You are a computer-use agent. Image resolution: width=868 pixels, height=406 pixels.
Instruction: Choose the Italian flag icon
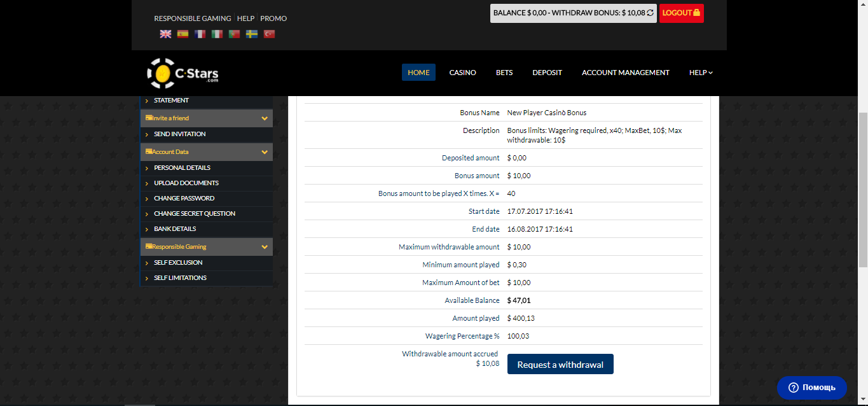point(217,34)
